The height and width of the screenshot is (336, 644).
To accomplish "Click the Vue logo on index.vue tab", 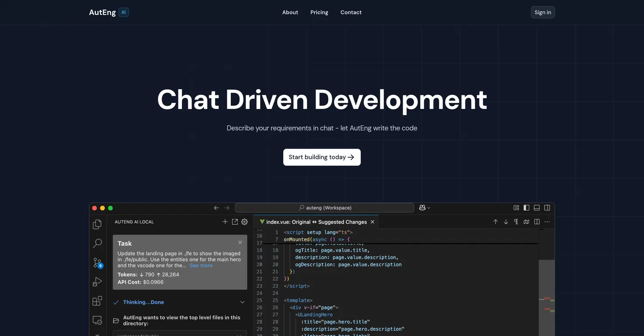I will [262, 222].
